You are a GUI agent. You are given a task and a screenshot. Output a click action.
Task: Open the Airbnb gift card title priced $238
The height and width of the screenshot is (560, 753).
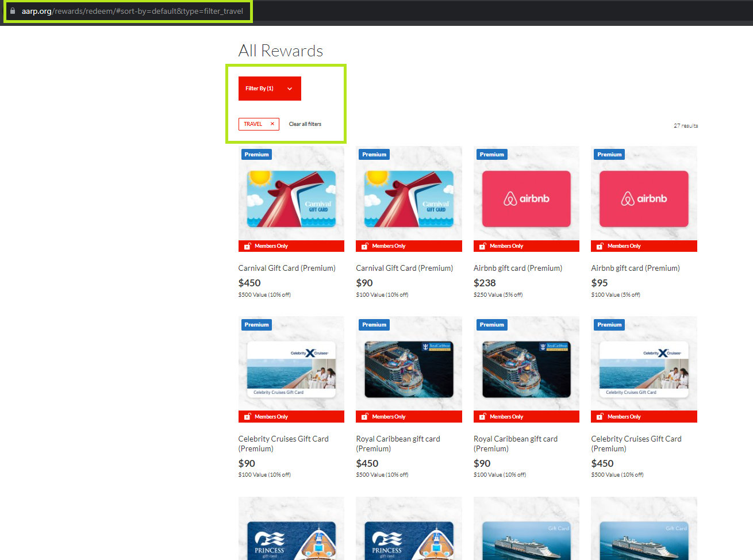pyautogui.click(x=517, y=268)
